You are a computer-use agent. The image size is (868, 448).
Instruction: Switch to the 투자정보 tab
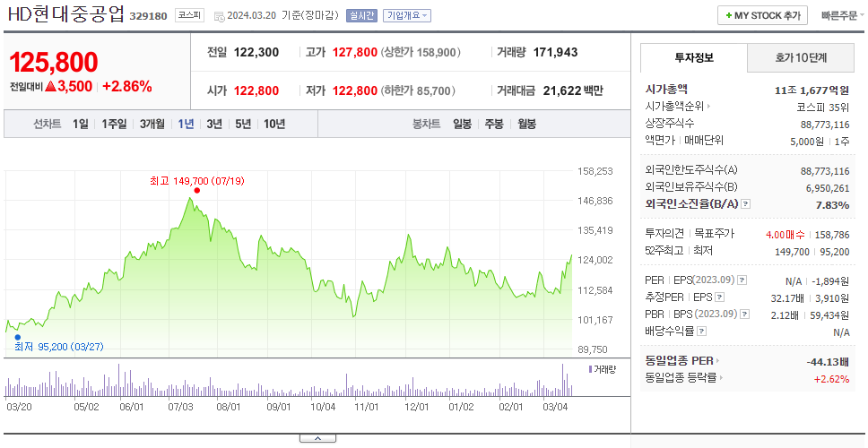point(694,57)
